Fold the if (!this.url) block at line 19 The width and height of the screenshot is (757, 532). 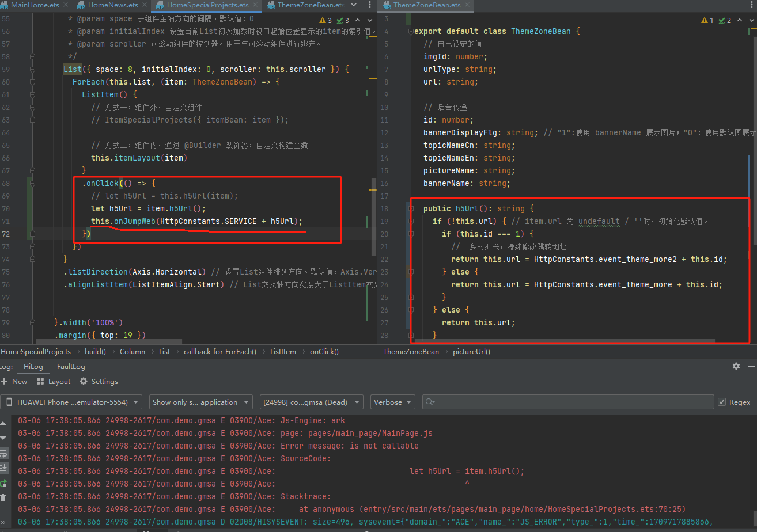(x=411, y=221)
